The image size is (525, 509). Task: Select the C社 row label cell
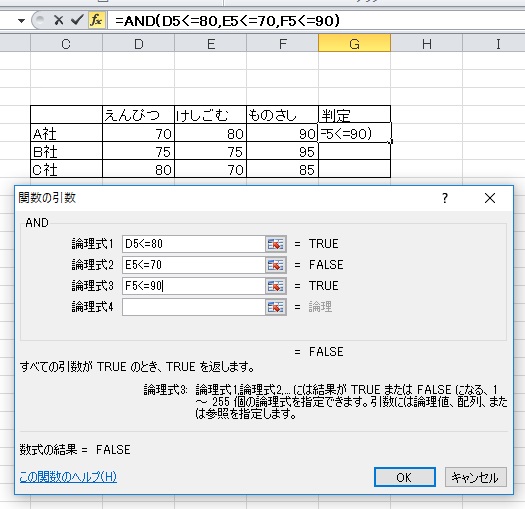pyautogui.click(x=66, y=169)
